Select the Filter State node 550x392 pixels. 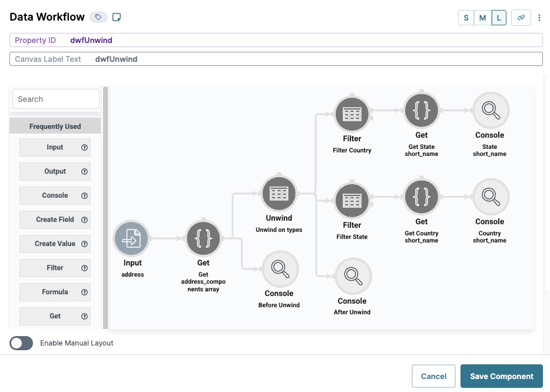point(352,201)
